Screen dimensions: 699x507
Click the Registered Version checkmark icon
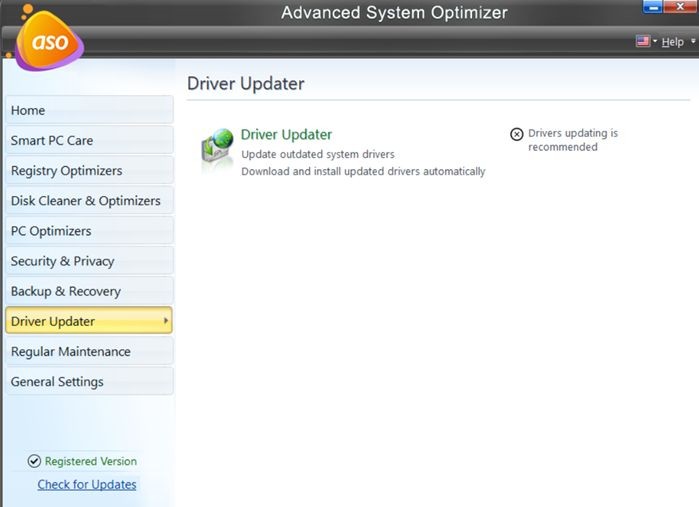tap(35, 461)
